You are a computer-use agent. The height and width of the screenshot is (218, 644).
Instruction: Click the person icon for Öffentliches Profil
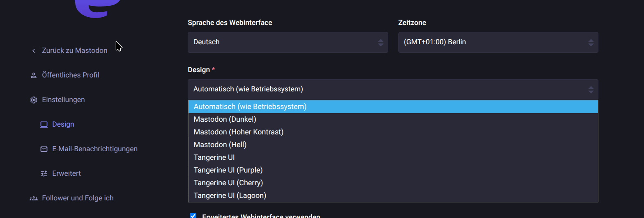[34, 75]
